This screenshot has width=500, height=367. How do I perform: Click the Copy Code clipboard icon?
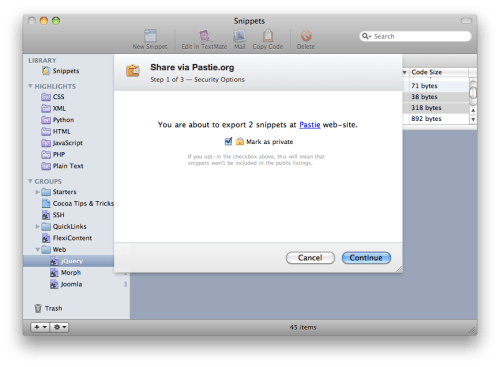pyautogui.click(x=268, y=36)
